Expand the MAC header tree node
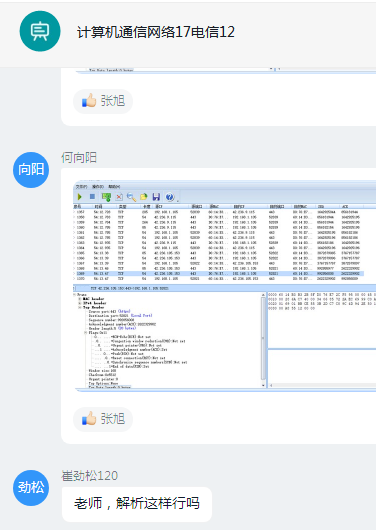The width and height of the screenshot is (376, 530). (80, 299)
